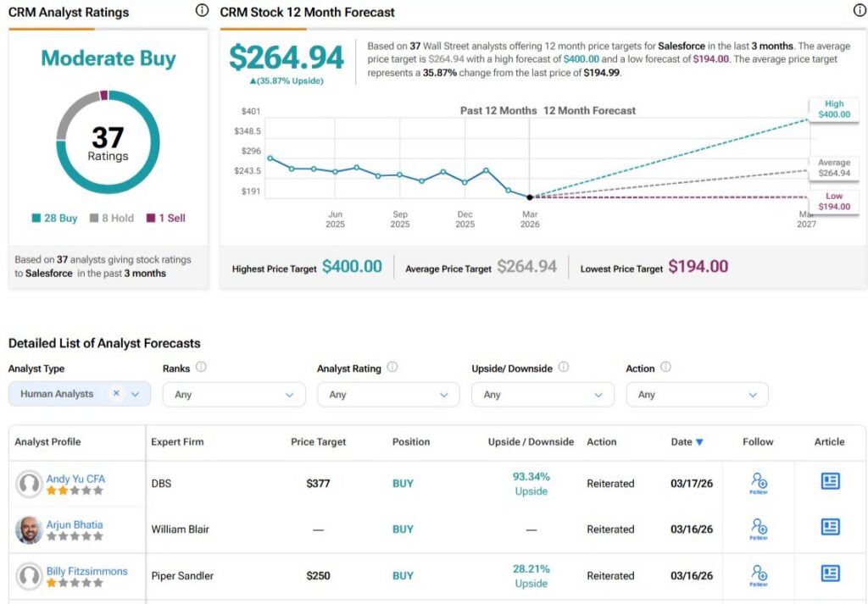Click info icon beside 12 Month Forecast
This screenshot has height=604, width=868.
coord(860,11)
